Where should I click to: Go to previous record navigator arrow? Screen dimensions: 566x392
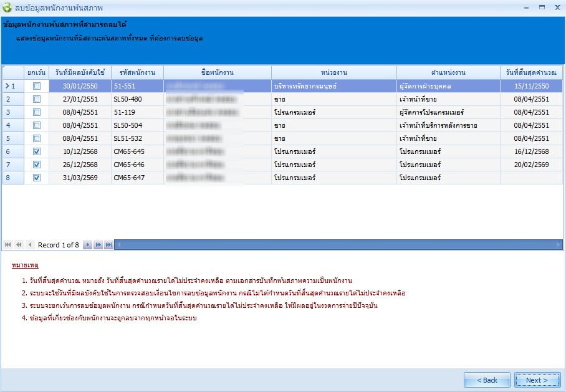(30, 245)
